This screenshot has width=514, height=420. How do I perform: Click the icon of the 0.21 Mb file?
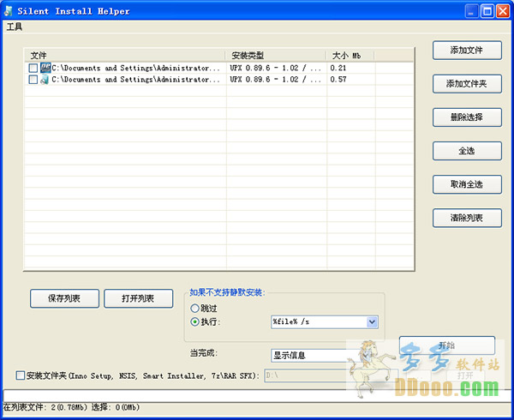pyautogui.click(x=45, y=68)
